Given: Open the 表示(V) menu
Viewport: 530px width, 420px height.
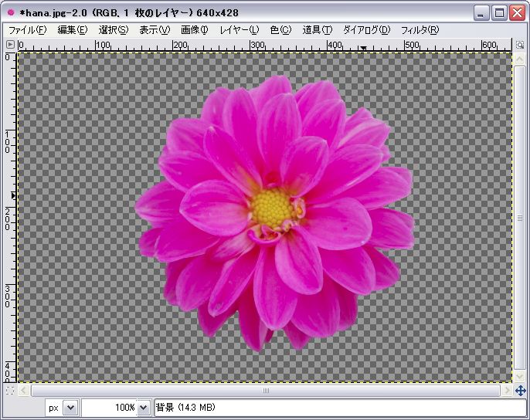Looking at the screenshot, I should click(155, 30).
